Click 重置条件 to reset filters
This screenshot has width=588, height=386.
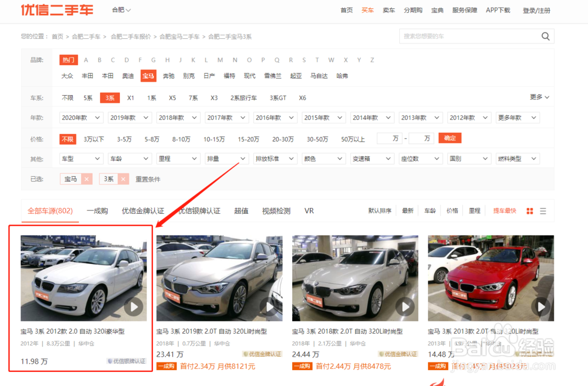148,179
